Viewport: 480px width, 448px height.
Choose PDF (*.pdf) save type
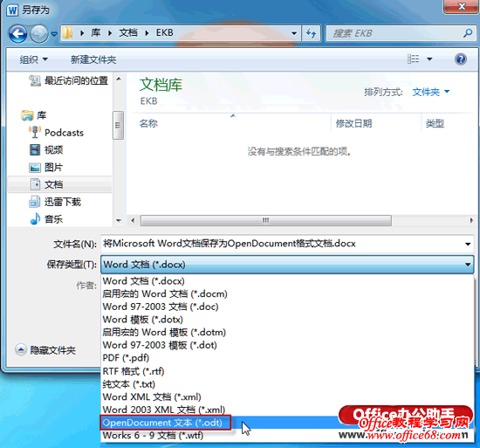coord(287,358)
